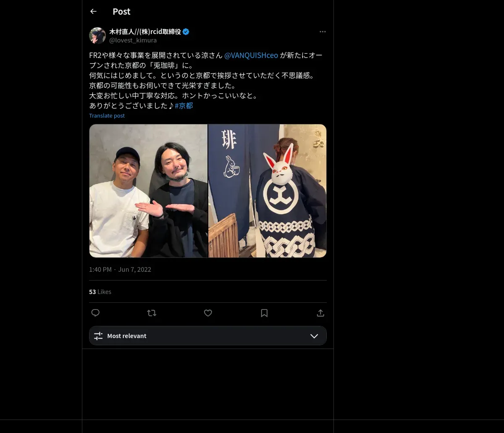Share the post via upload icon
The width and height of the screenshot is (504, 433).
coord(320,313)
